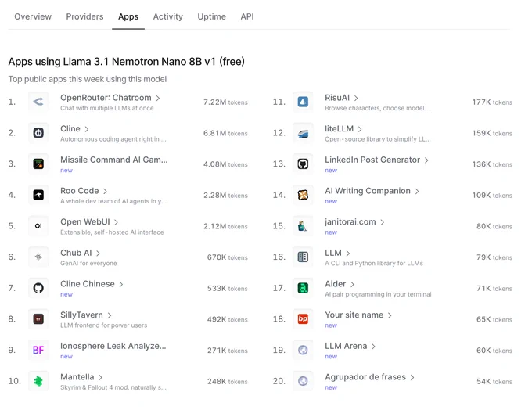Image resolution: width=532 pixels, height=410 pixels.
Task: Click 'Top public apps this week' subtitle
Action: 88,79
